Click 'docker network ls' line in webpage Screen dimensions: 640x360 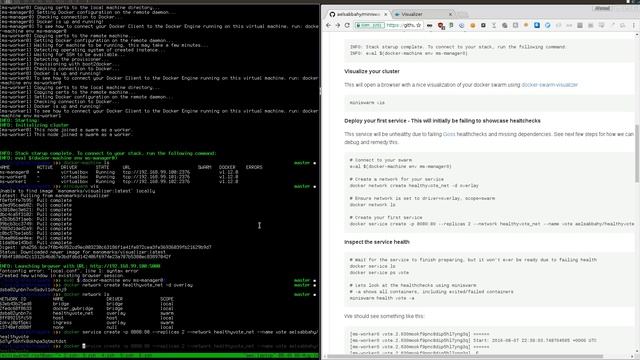coord(372,205)
